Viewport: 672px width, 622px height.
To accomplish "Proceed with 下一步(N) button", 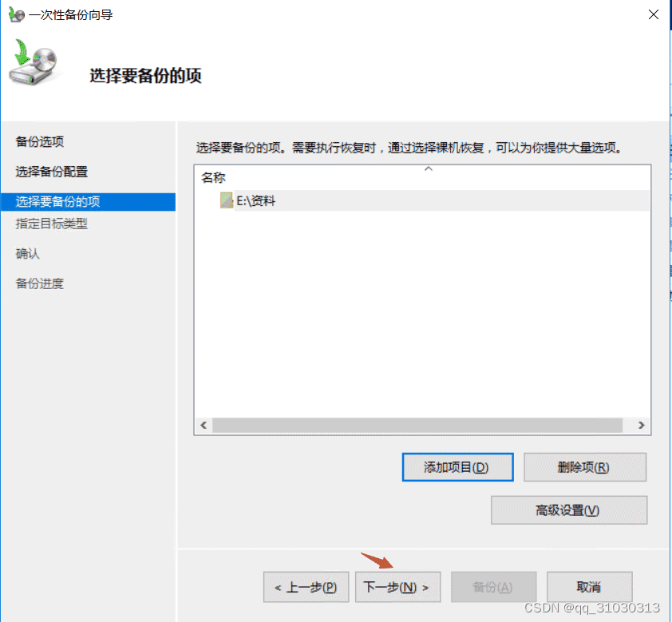I will tap(397, 587).
